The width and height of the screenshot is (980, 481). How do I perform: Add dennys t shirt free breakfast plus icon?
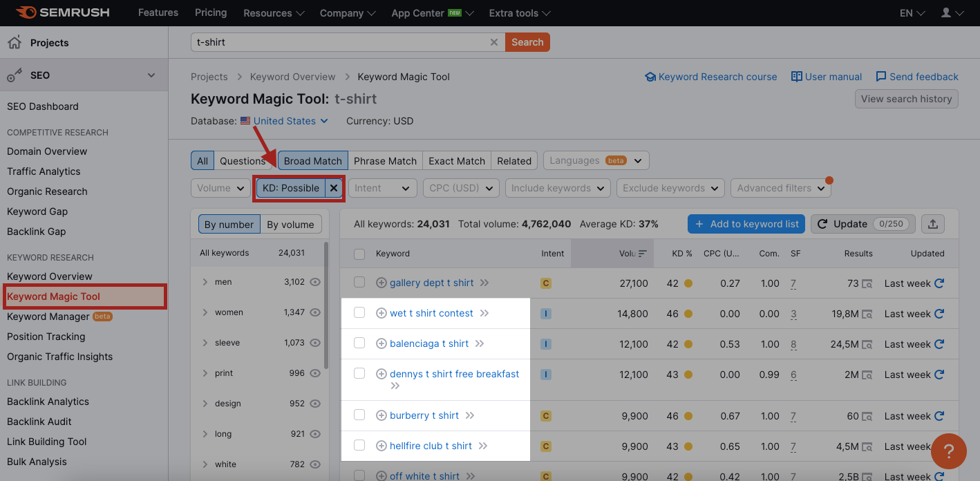click(381, 374)
